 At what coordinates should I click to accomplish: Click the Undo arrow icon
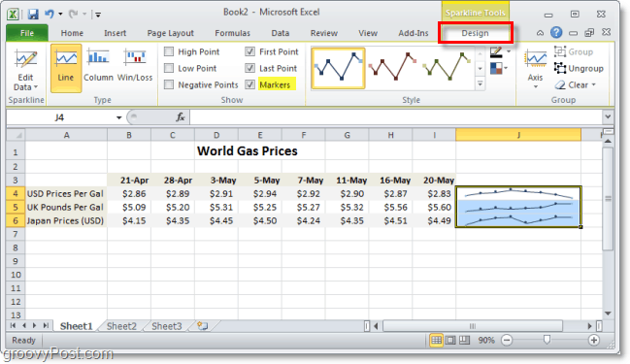[x=49, y=14]
